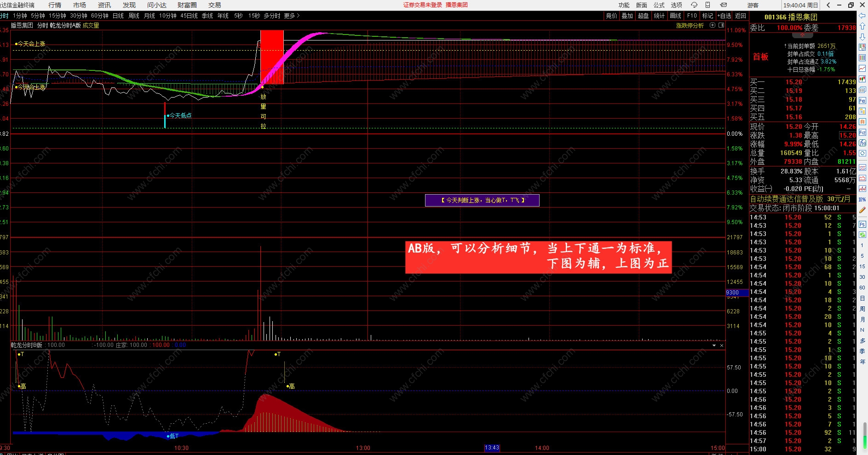
Task: Click the 叠加 overlay button
Action: [627, 16]
